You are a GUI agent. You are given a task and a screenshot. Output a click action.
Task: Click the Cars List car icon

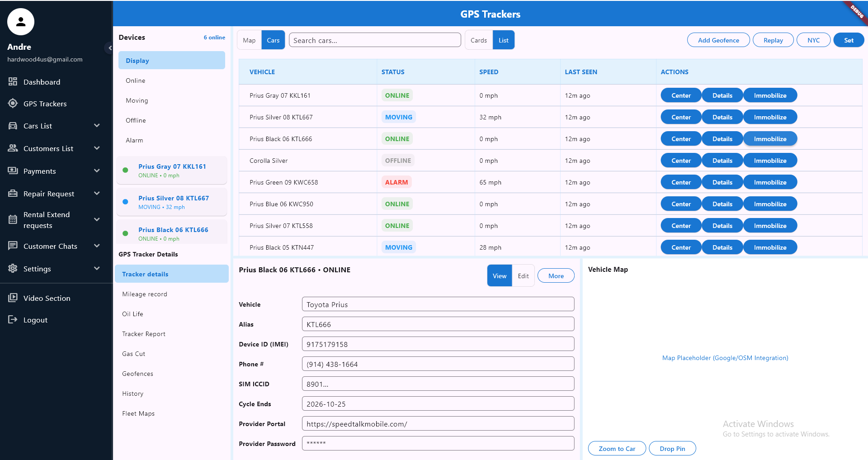pos(13,126)
